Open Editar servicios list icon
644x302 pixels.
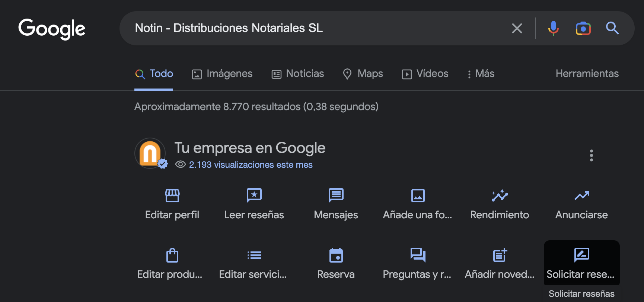click(x=254, y=255)
